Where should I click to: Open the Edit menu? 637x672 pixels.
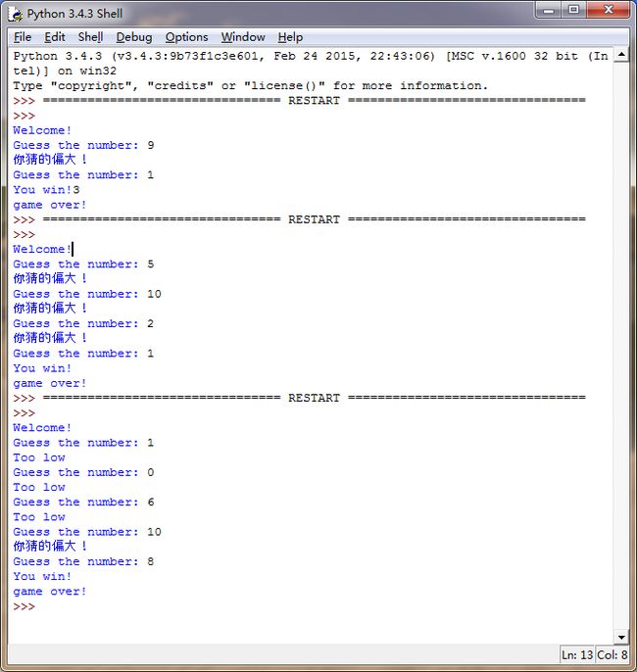(55, 37)
